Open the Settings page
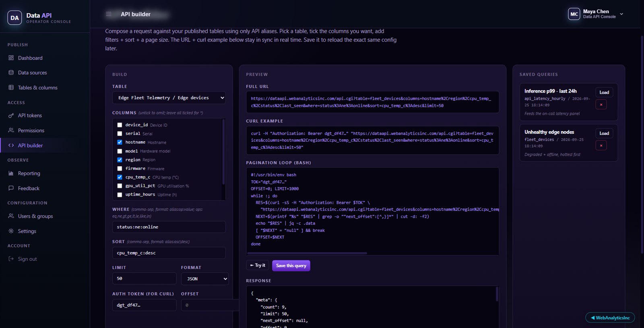644x328 pixels. click(x=27, y=231)
